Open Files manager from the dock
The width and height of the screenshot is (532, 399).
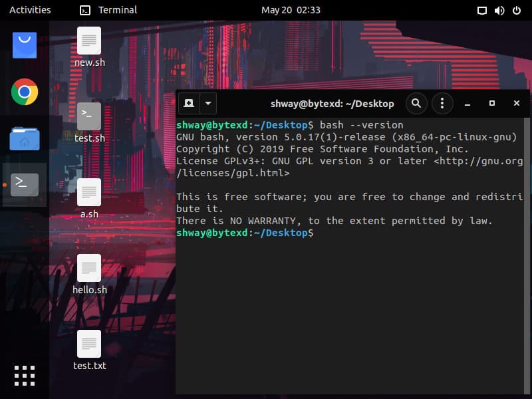tap(25, 138)
